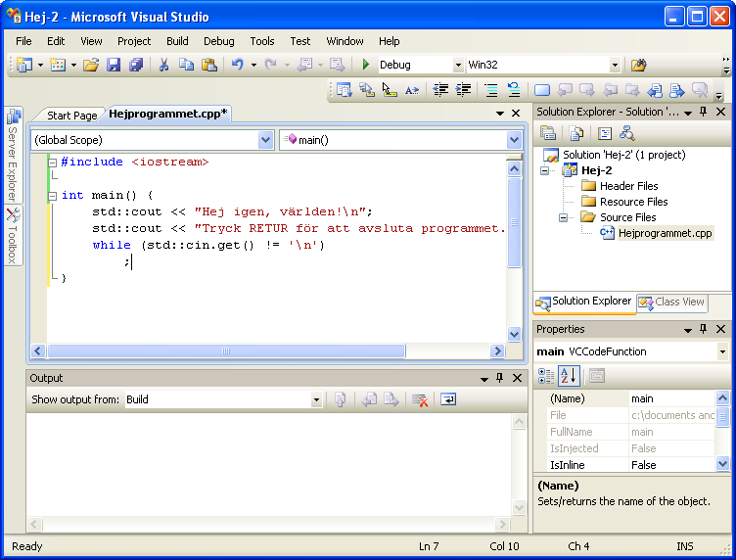Click Display an object member list icon
This screenshot has height=560, width=736.
[345, 90]
